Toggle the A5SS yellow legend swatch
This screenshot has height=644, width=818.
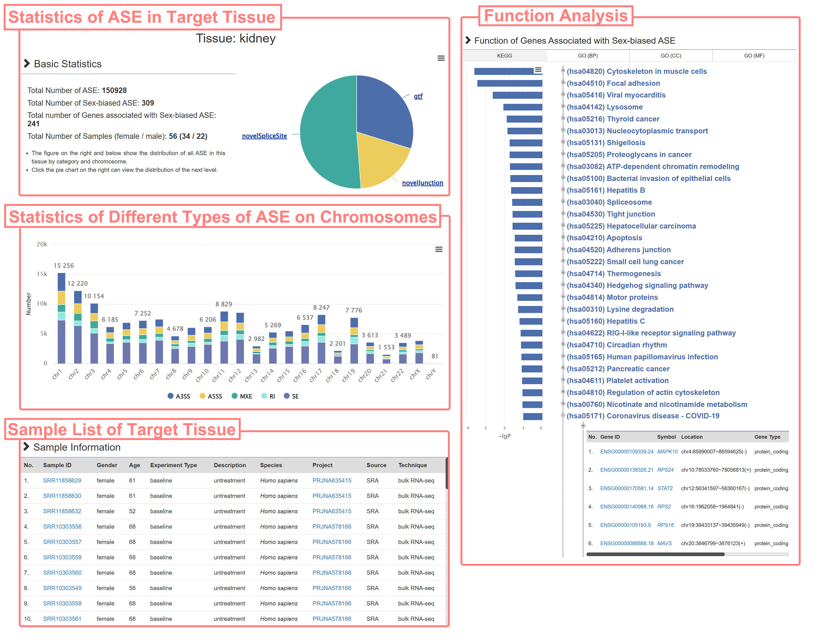click(203, 396)
